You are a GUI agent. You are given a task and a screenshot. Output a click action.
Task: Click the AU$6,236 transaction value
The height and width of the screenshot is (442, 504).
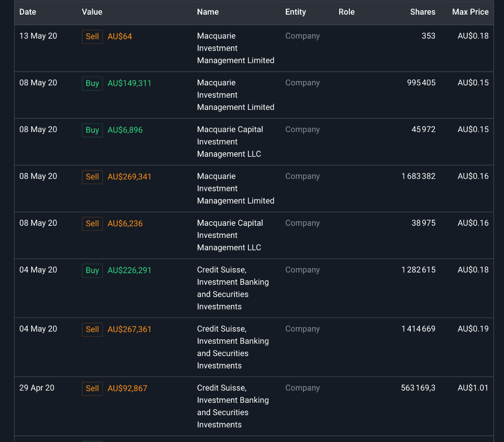(125, 224)
